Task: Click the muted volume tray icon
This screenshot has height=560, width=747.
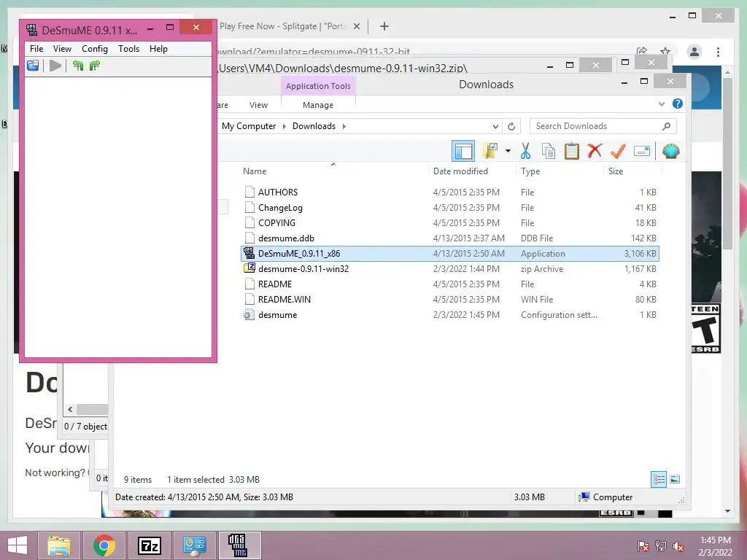Action: coord(678,545)
